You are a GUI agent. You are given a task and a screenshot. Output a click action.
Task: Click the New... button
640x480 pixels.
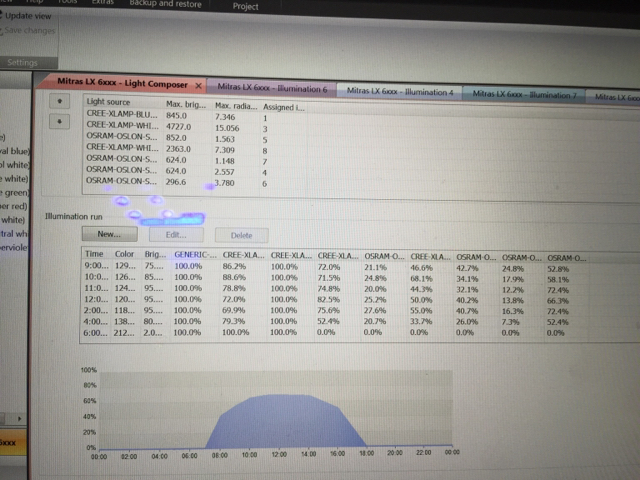tap(108, 234)
